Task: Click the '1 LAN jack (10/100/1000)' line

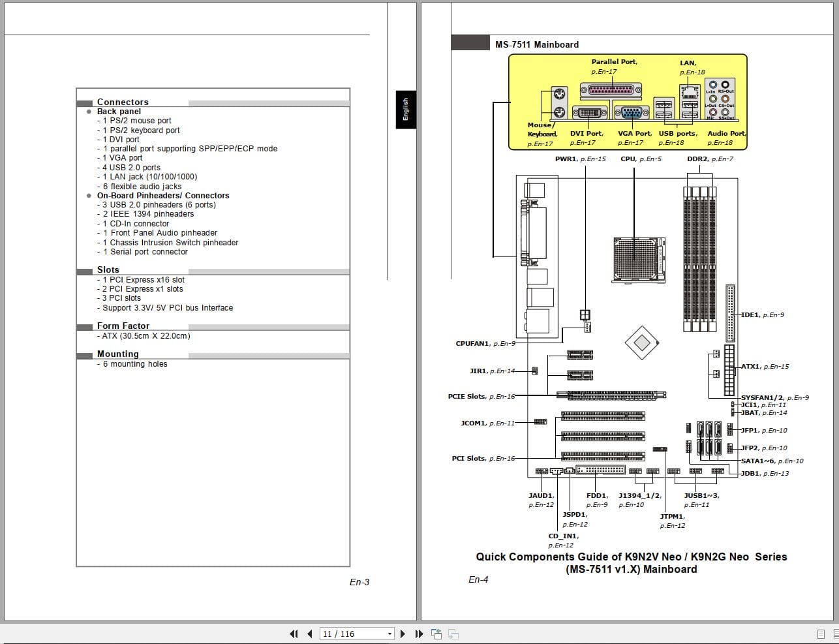Action: click(147, 176)
